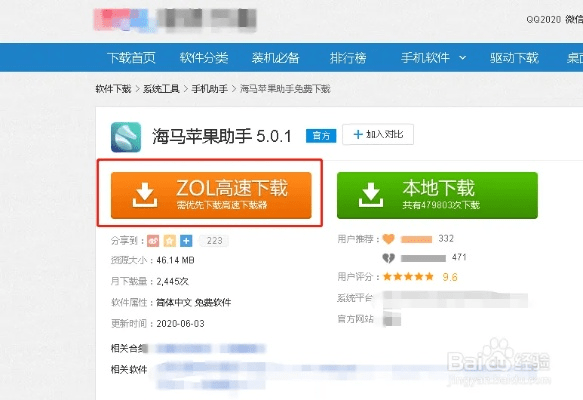Click the 海马苹果助手 app icon
Image resolution: width=583 pixels, height=400 pixels.
[126, 137]
